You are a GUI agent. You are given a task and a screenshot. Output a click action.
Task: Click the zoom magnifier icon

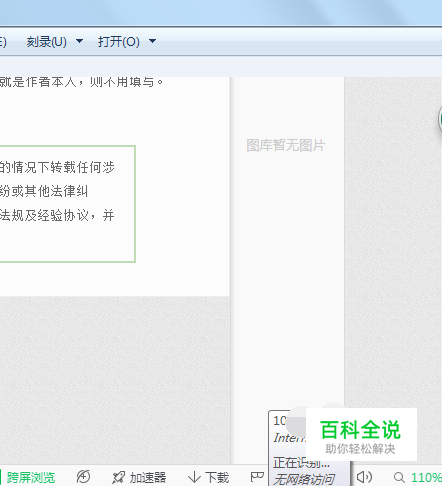pos(399,477)
